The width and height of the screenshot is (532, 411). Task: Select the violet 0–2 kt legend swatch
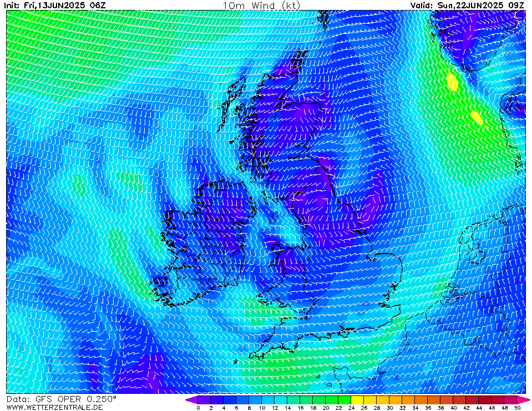(204, 400)
